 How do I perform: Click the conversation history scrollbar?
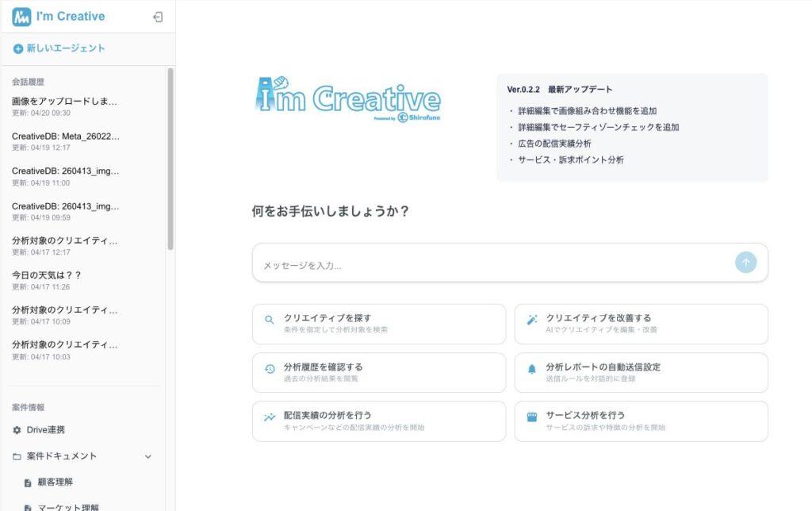pyautogui.click(x=170, y=159)
